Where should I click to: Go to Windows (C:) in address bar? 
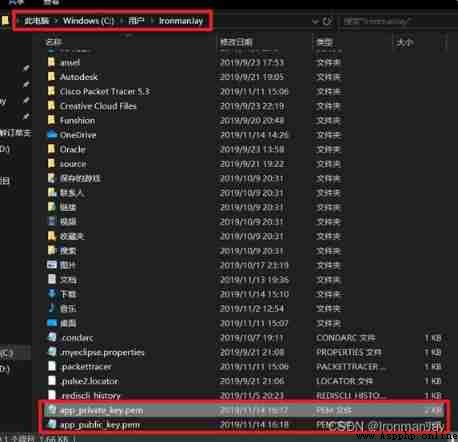click(x=89, y=21)
